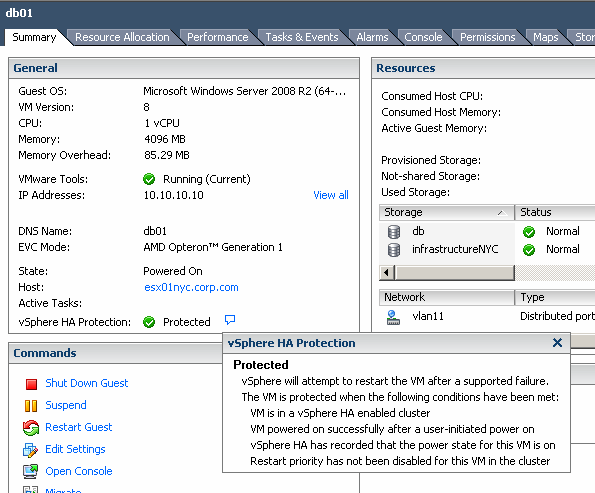Image resolution: width=595 pixels, height=493 pixels.
Task: Click the DNS Name value db01
Action: point(155,231)
